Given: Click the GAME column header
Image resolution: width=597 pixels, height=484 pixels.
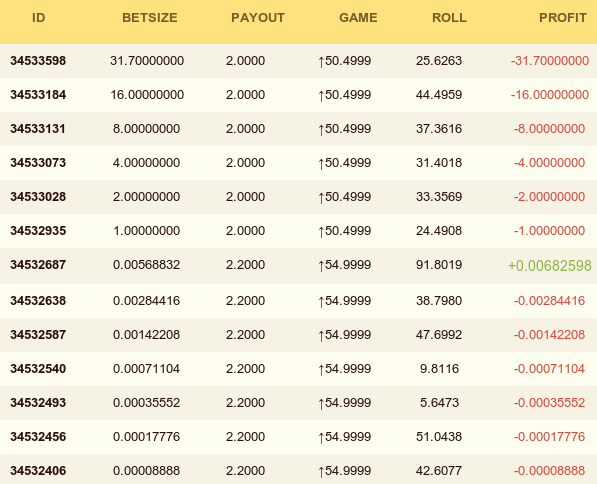Looking at the screenshot, I should click(x=358, y=18).
